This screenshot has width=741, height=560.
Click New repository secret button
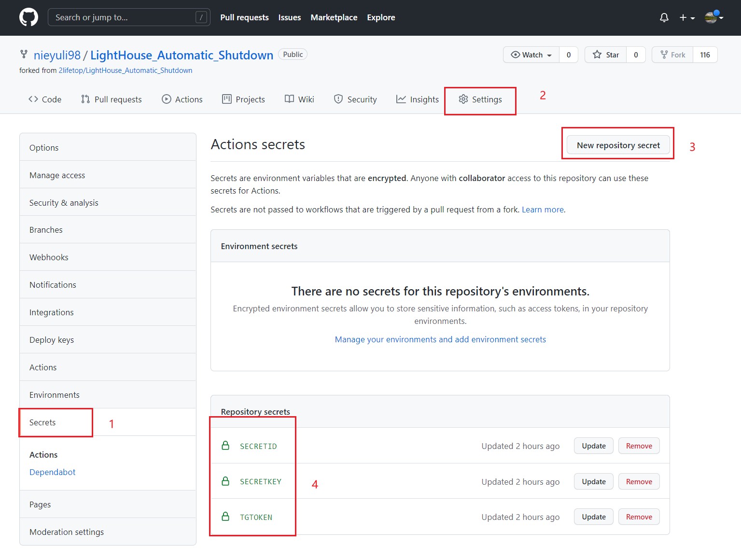(618, 145)
